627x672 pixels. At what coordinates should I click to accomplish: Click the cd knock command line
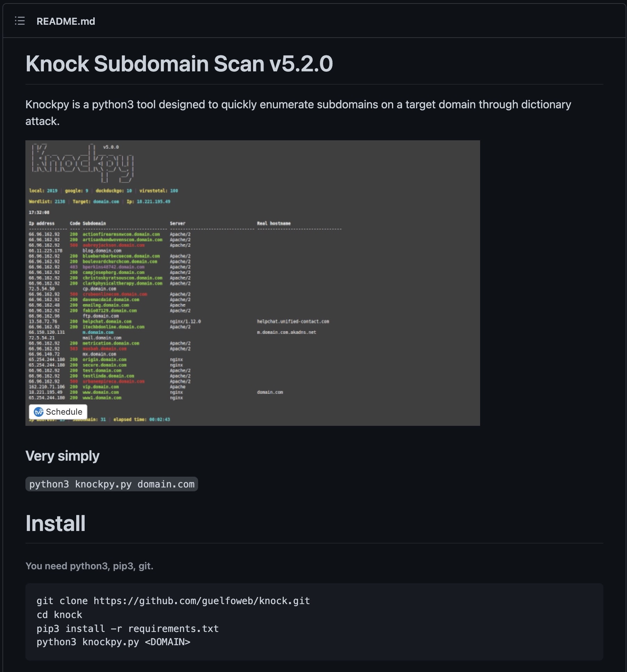point(60,615)
